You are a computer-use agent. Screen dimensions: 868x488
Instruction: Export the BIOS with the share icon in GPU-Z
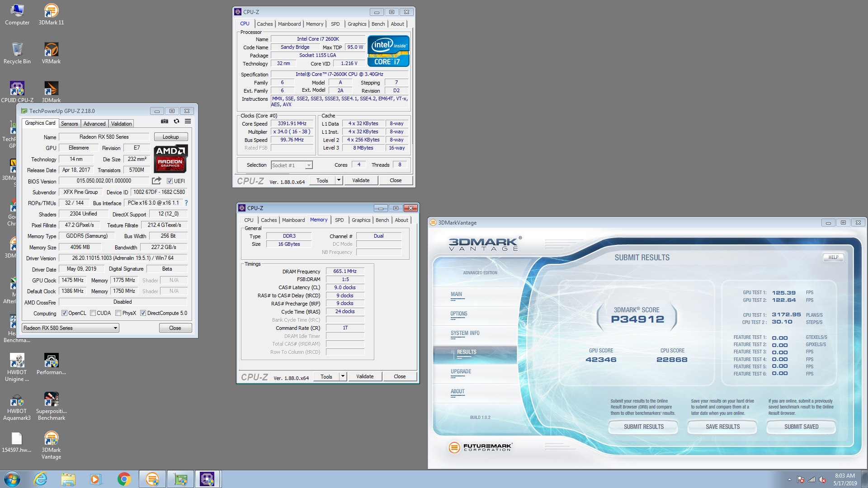pyautogui.click(x=156, y=181)
